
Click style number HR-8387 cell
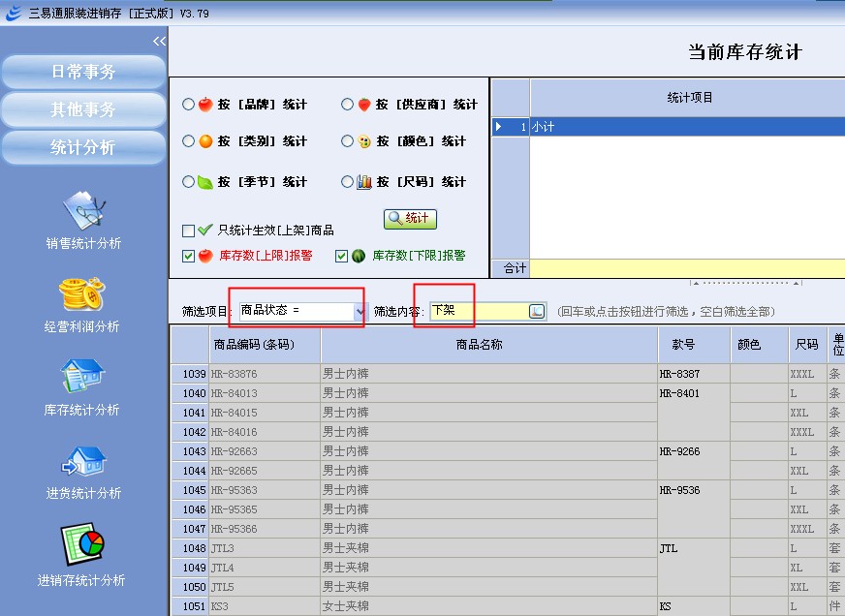pos(694,374)
